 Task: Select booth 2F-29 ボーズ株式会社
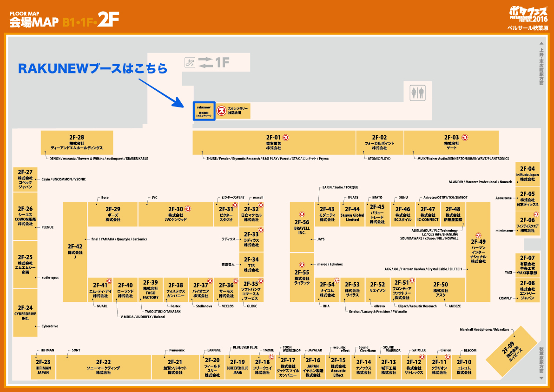pos(113,214)
